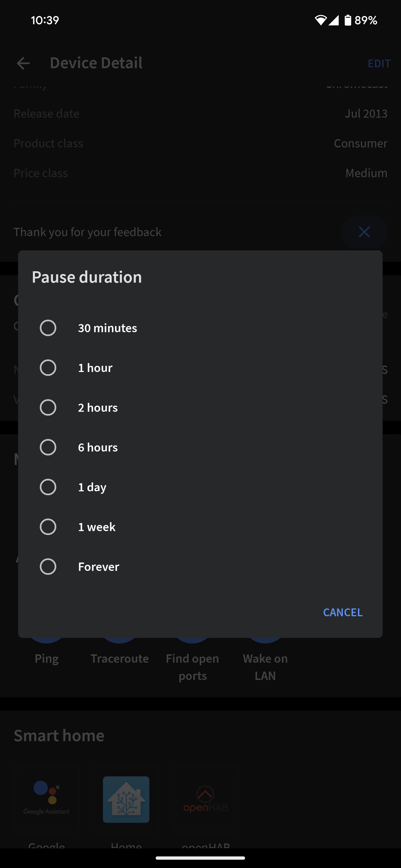Select the 1 week pause option
Screen dimensions: 401x868
click(48, 527)
